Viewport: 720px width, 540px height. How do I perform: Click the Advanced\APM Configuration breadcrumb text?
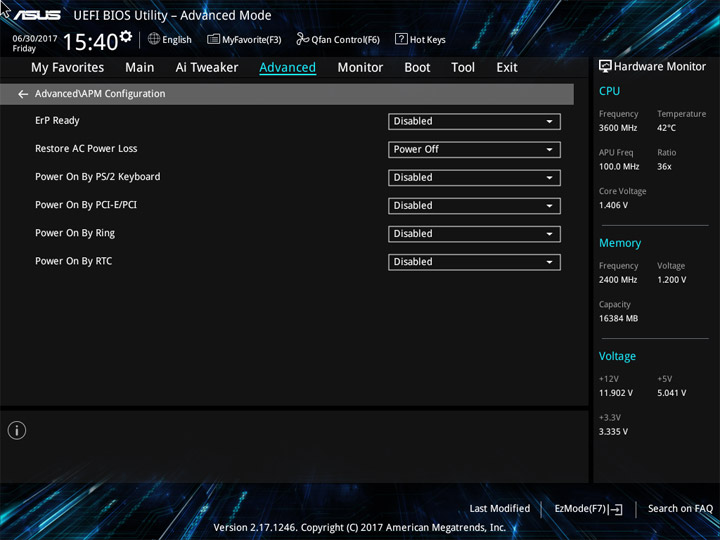[100, 94]
